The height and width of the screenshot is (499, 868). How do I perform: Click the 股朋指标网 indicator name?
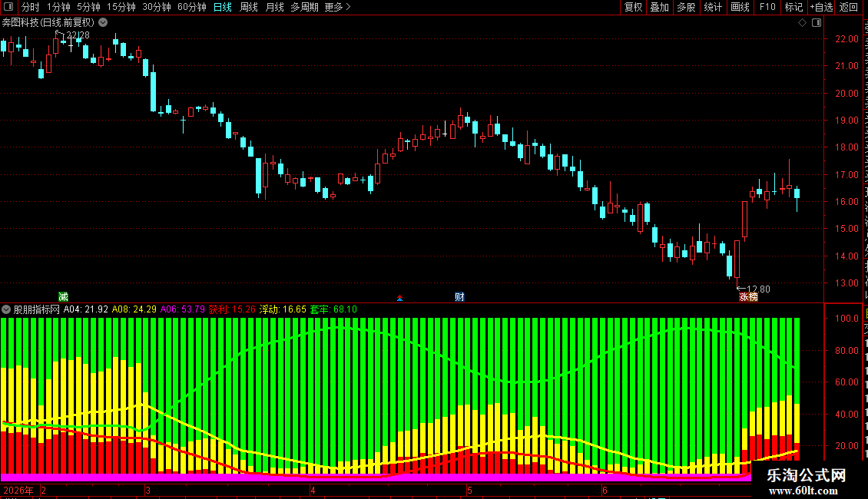37,310
